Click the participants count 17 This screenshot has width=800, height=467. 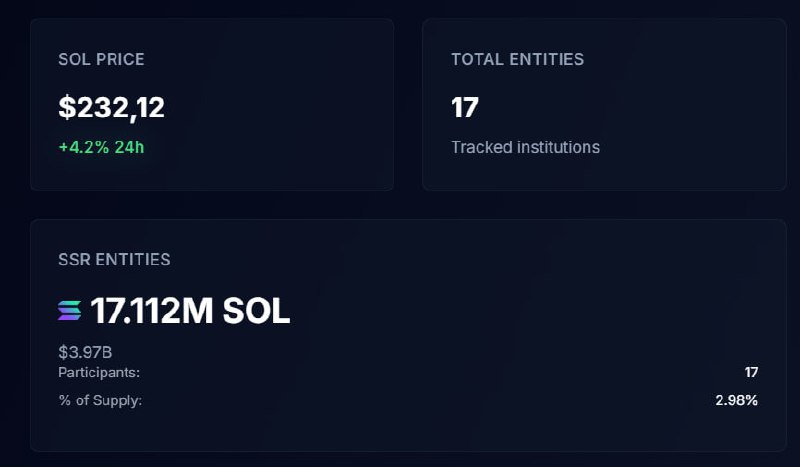point(751,372)
